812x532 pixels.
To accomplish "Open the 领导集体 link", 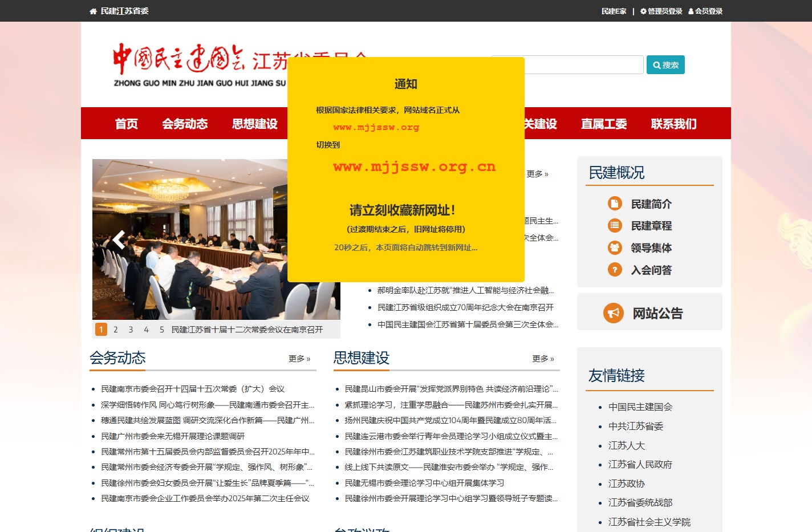I will 651,248.
